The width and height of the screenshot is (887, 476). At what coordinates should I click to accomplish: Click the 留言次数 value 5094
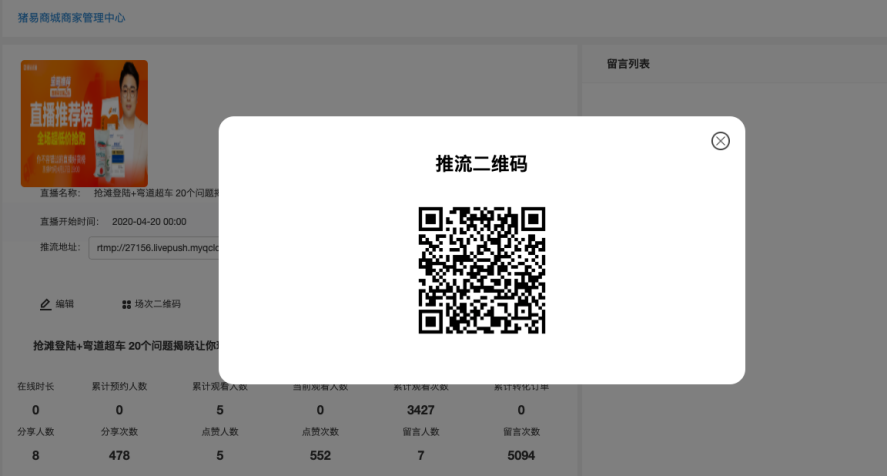[521, 456]
